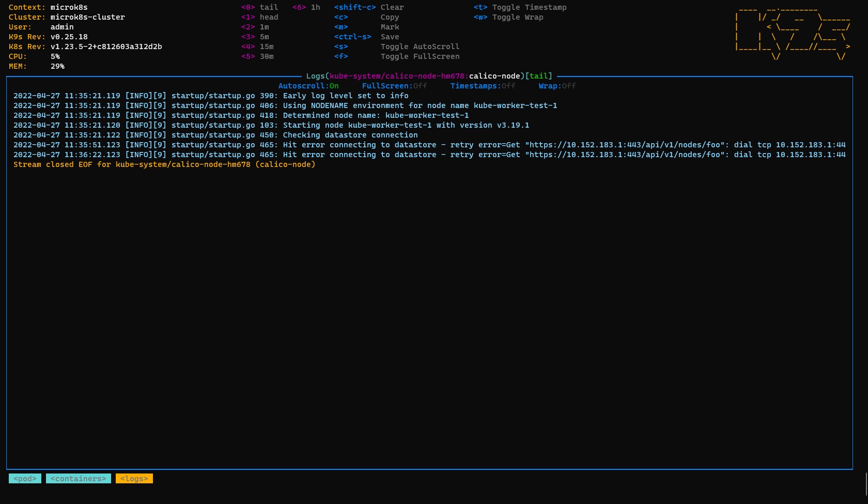Click the <f> Toggle FullScreen command

coord(397,56)
